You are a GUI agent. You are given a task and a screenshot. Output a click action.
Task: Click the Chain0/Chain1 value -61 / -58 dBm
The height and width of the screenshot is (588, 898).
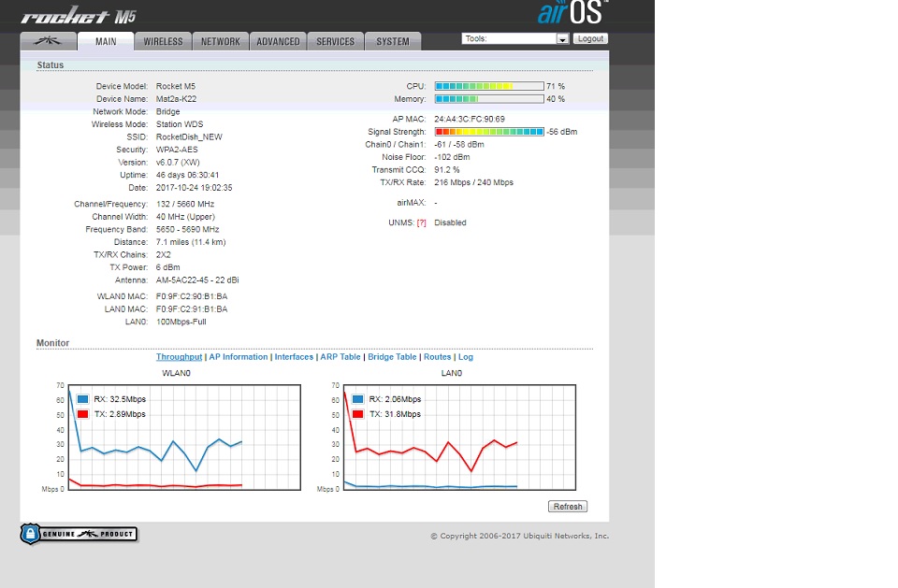click(458, 144)
